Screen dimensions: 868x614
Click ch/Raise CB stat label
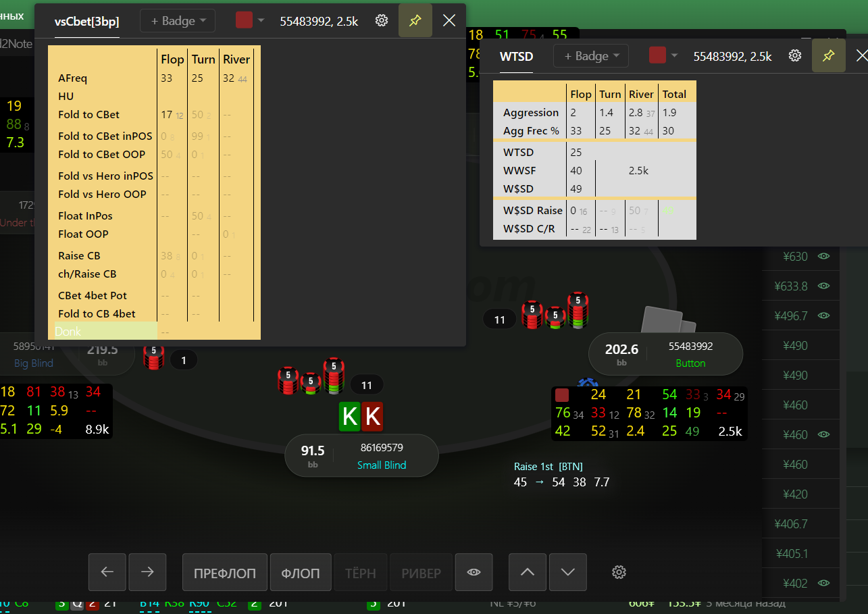87,274
